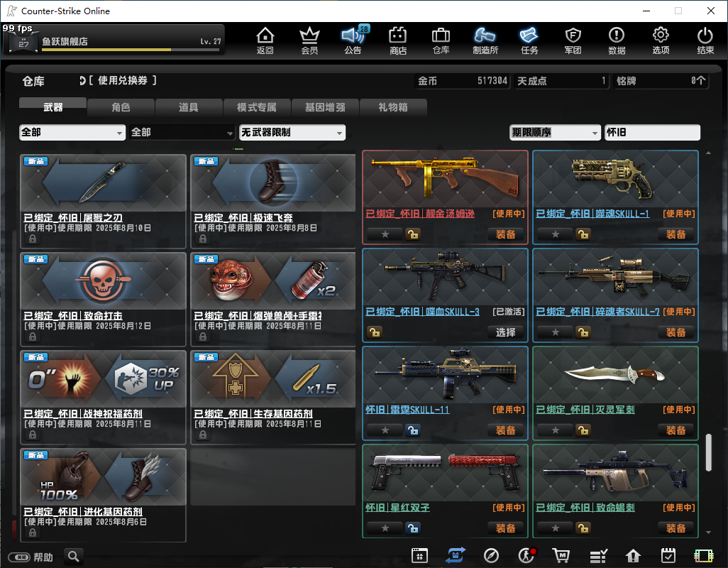Screen dimensions: 728x568
Task: Open the compass icon in bottom bar
Action: tap(491, 555)
